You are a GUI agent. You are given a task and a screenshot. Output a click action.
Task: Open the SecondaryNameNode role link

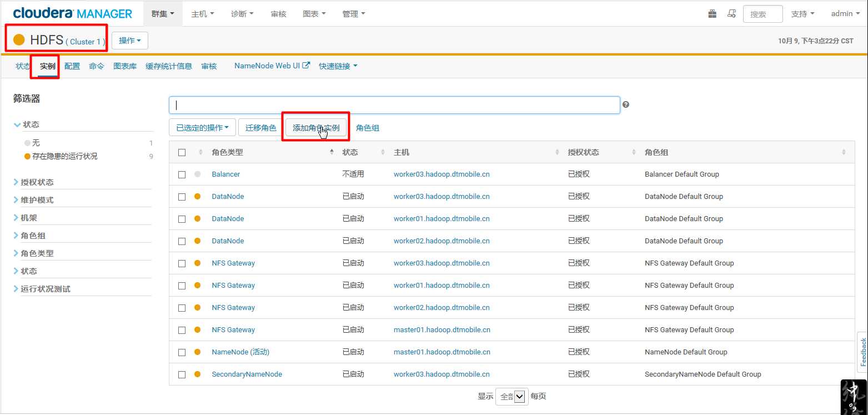point(247,374)
